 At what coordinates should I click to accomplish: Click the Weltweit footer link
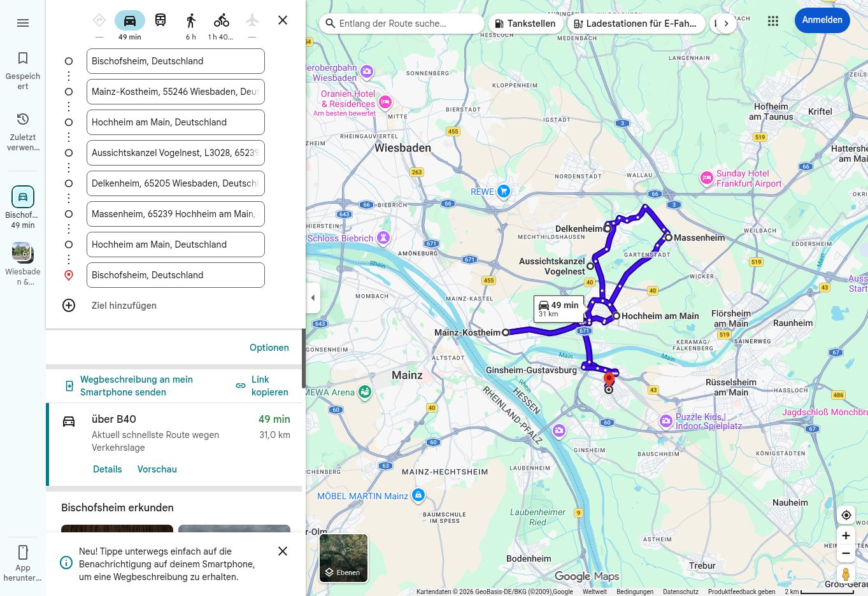[595, 592]
